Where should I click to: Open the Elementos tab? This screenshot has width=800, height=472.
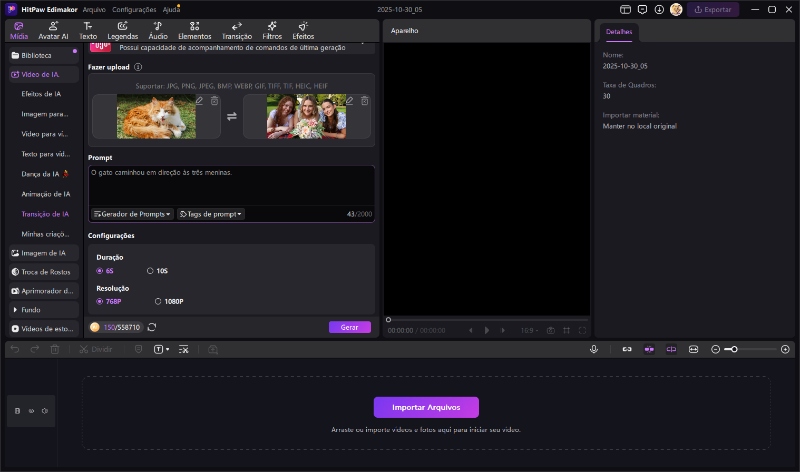[194, 31]
